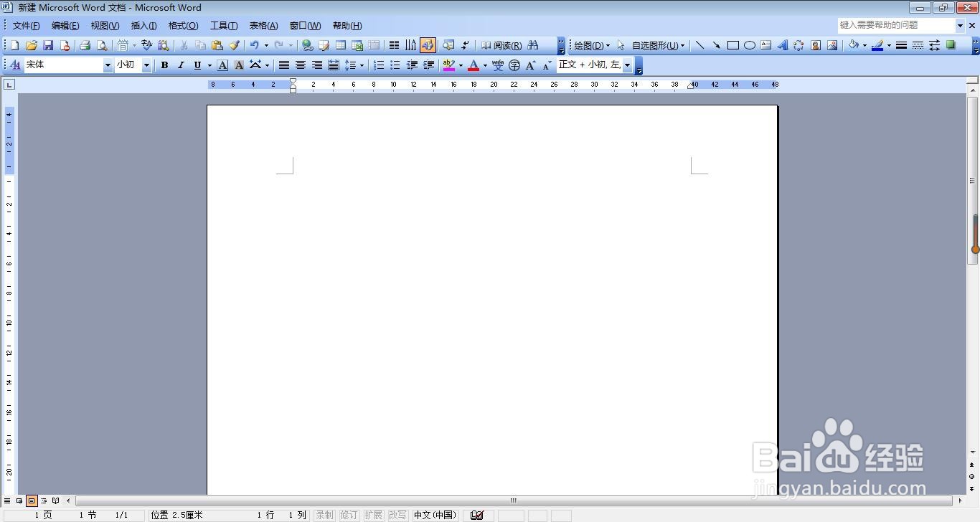Toggle Italic formatting
Image resolution: width=980 pixels, height=522 pixels.
tap(181, 65)
